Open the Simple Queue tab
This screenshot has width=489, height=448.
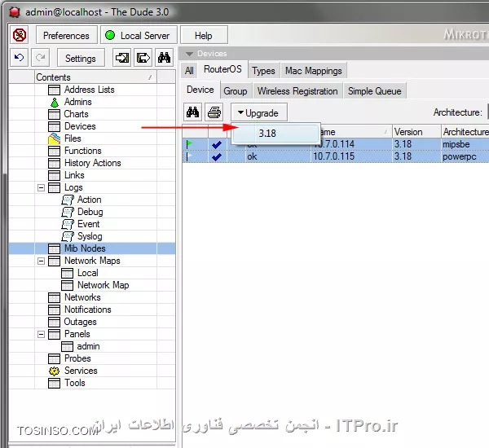coord(375,91)
